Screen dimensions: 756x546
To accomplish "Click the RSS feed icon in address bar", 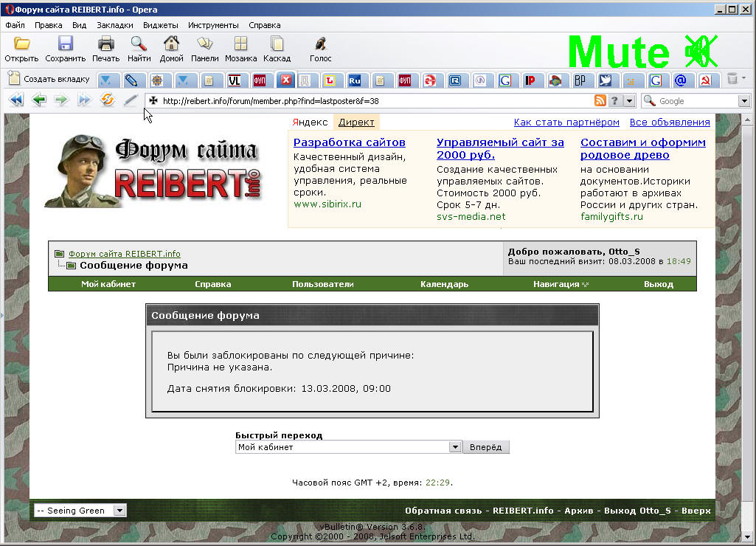I will click(x=600, y=101).
